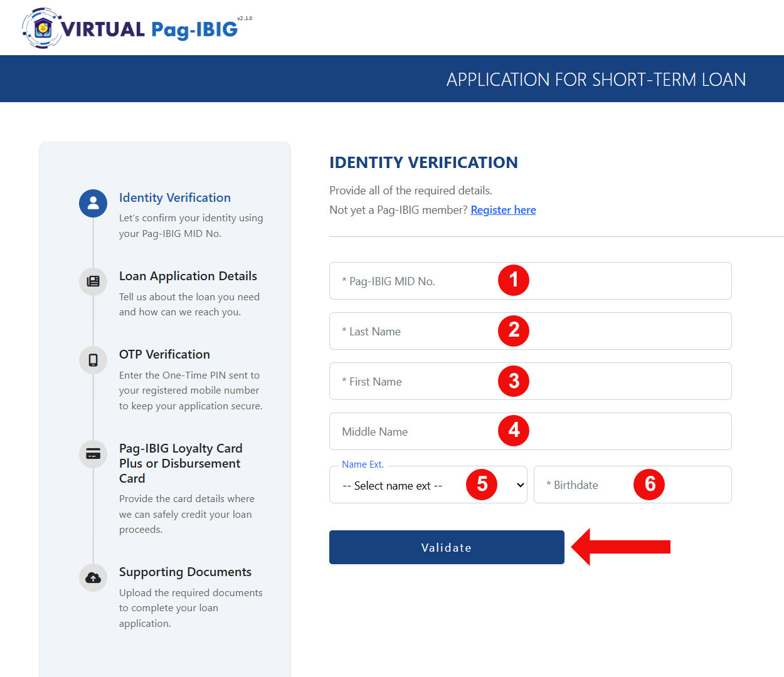Click into the Last Name field
This screenshot has width=784, height=677.
531,331
